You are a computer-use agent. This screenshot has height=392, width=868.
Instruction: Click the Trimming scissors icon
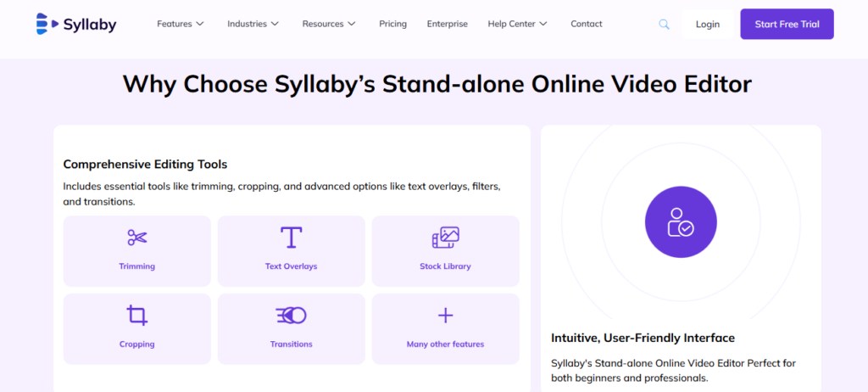point(137,238)
